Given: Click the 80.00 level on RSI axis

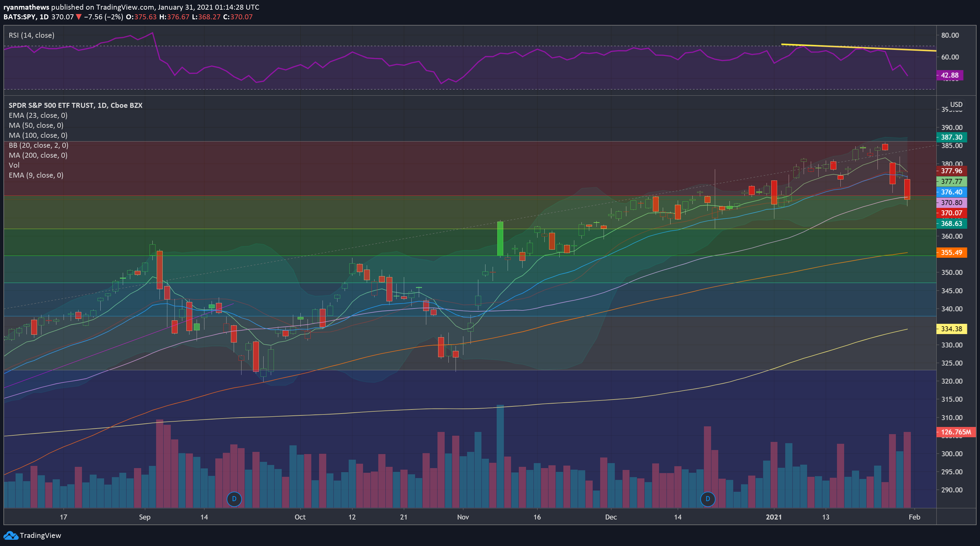Looking at the screenshot, I should (950, 36).
